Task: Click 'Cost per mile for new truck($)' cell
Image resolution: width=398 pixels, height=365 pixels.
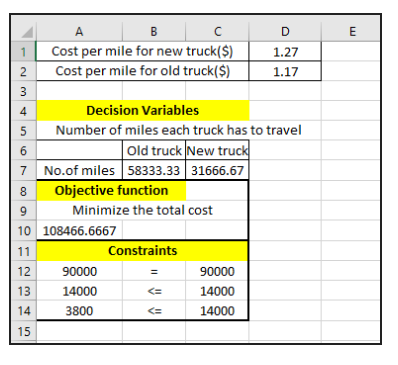Action: (142, 51)
